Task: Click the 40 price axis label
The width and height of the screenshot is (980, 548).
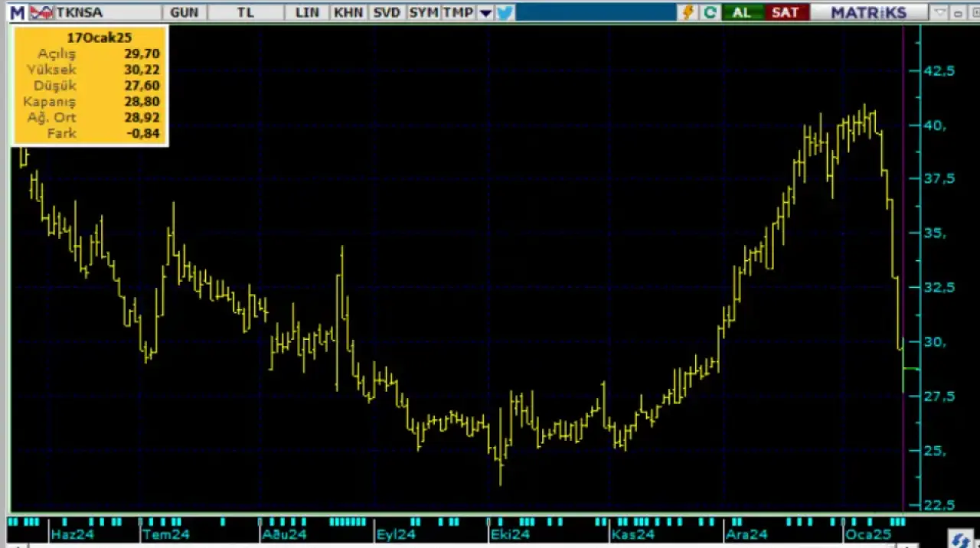Action: [936, 126]
